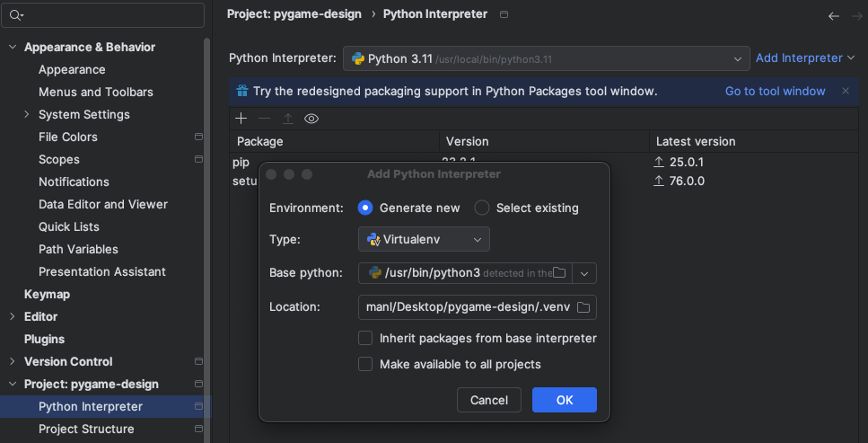The width and height of the screenshot is (868, 443).
Task: Open the Add Interpreter dropdown
Action: pos(805,58)
